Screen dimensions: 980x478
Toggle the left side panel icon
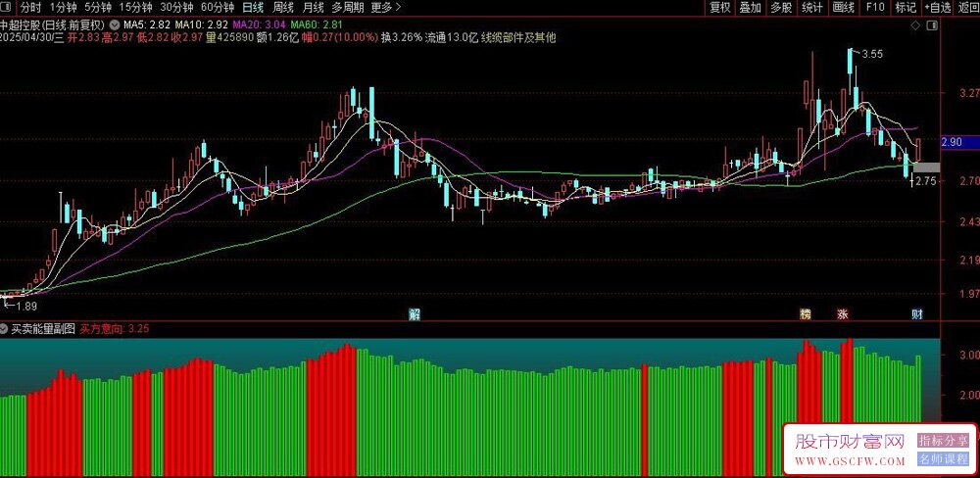[x=7, y=8]
